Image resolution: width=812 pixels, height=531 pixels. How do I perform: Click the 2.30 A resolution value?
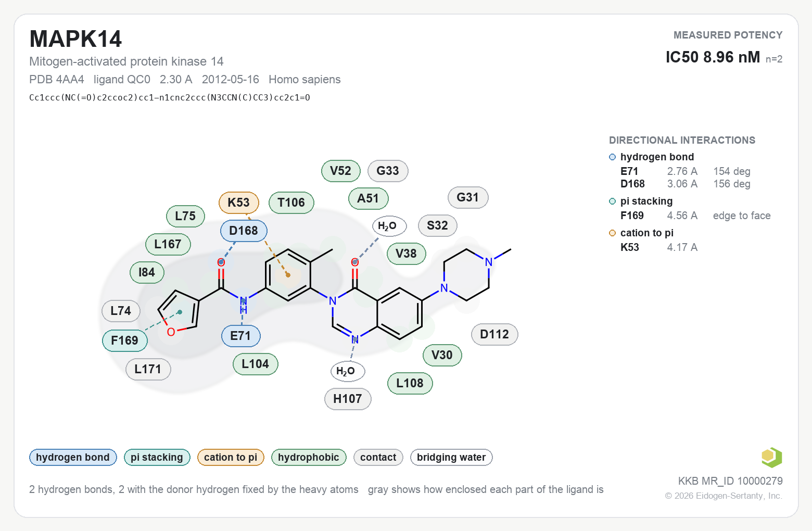(x=176, y=79)
